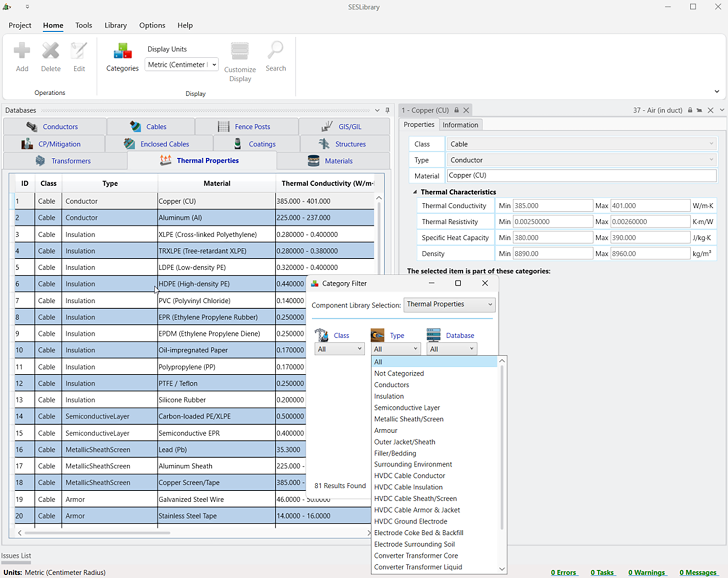This screenshot has height=578, width=728.
Task: Select table row 16 Lead (Pb)
Action: 160,449
